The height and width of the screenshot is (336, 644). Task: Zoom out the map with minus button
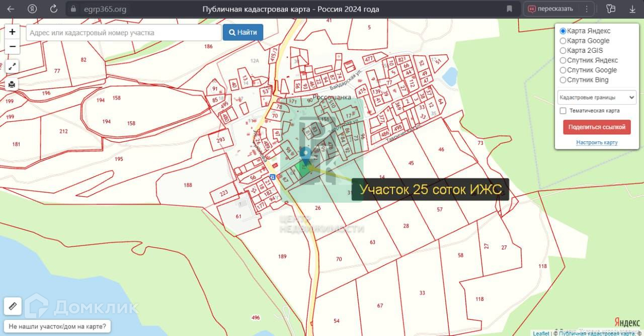pyautogui.click(x=12, y=46)
